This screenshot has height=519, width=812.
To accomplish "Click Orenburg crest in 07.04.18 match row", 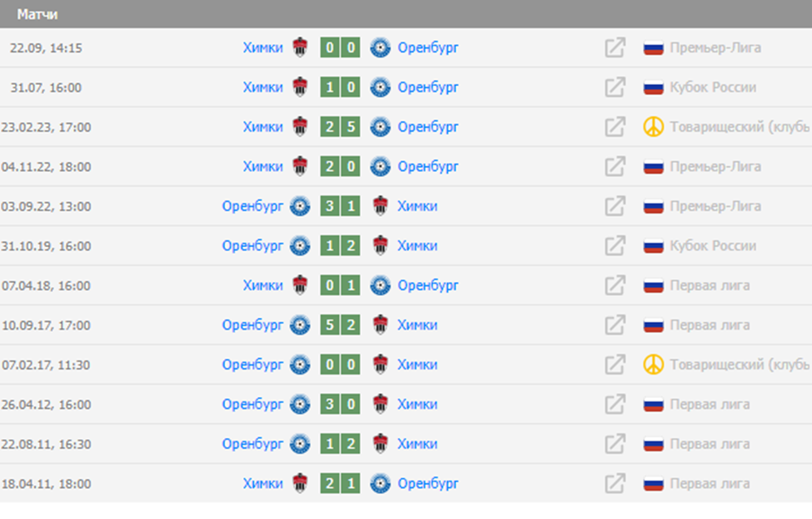I will click(381, 285).
